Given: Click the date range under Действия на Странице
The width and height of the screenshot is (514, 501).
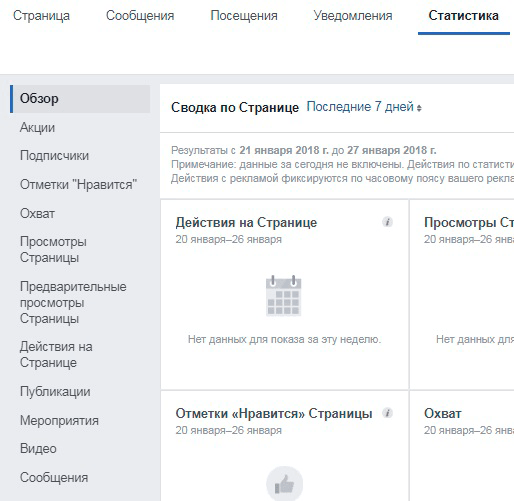Looking at the screenshot, I should pos(229,239).
